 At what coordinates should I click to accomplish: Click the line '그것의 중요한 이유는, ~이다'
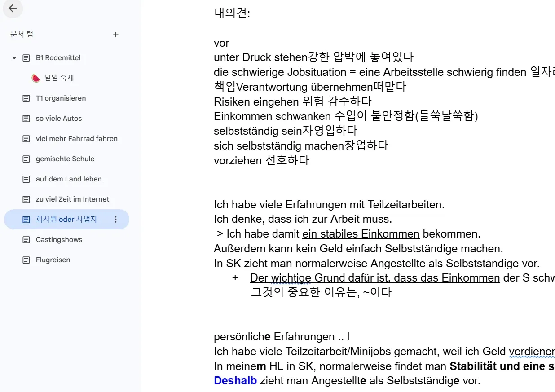(321, 292)
